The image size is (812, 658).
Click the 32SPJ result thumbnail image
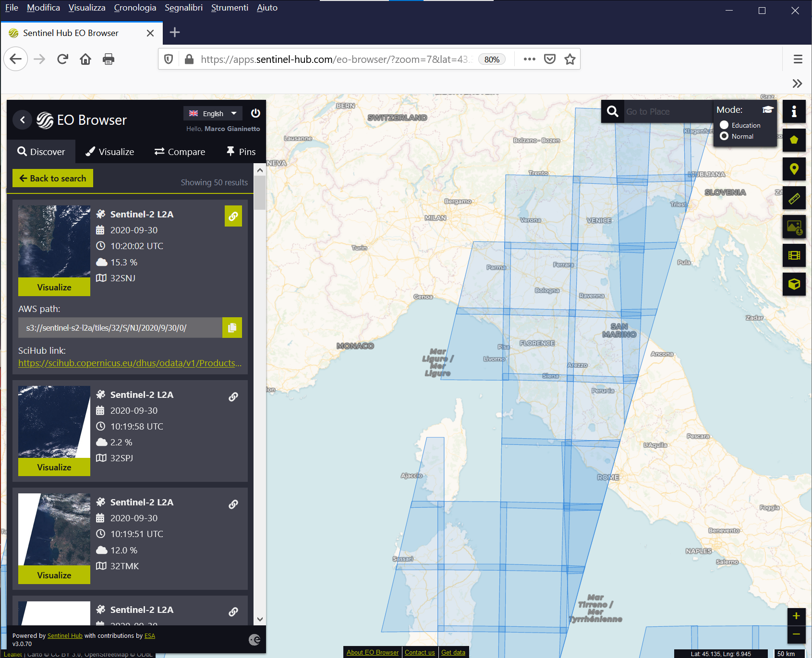pos(54,422)
